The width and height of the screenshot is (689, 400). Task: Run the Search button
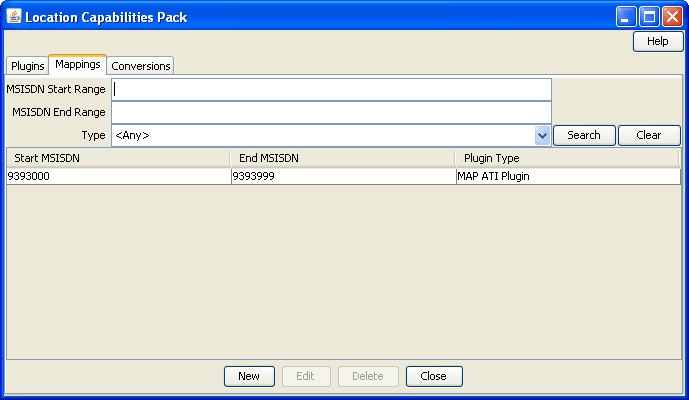pyautogui.click(x=584, y=135)
